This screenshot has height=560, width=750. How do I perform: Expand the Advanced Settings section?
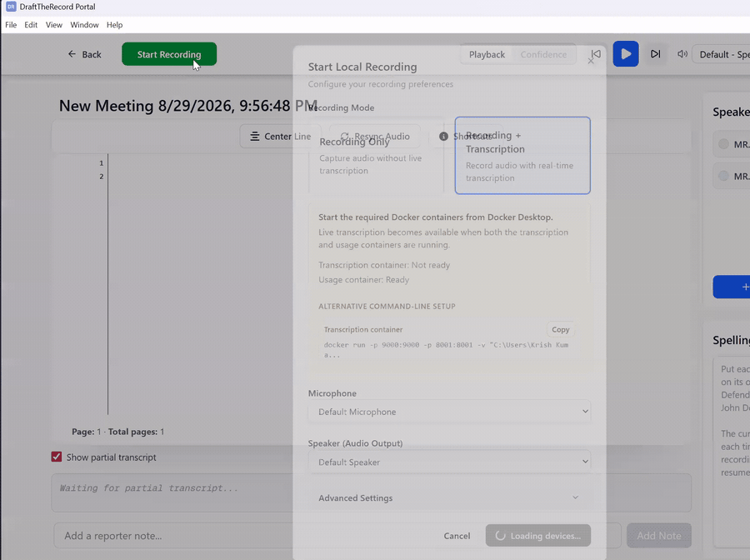(449, 497)
